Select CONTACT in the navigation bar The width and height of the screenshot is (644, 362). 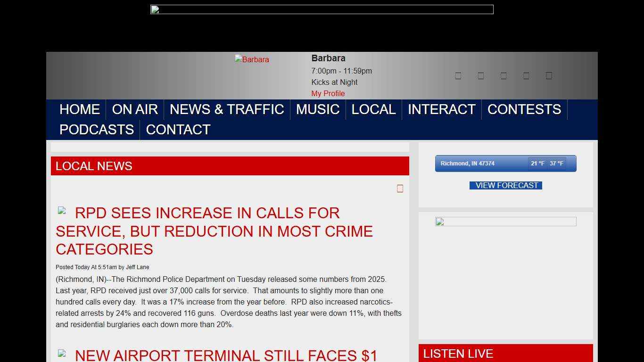(178, 129)
